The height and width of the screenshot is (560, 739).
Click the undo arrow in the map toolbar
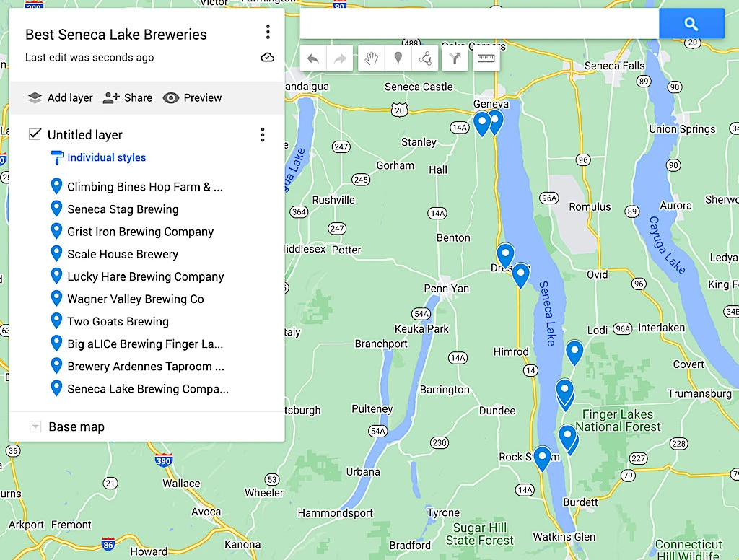(313, 59)
